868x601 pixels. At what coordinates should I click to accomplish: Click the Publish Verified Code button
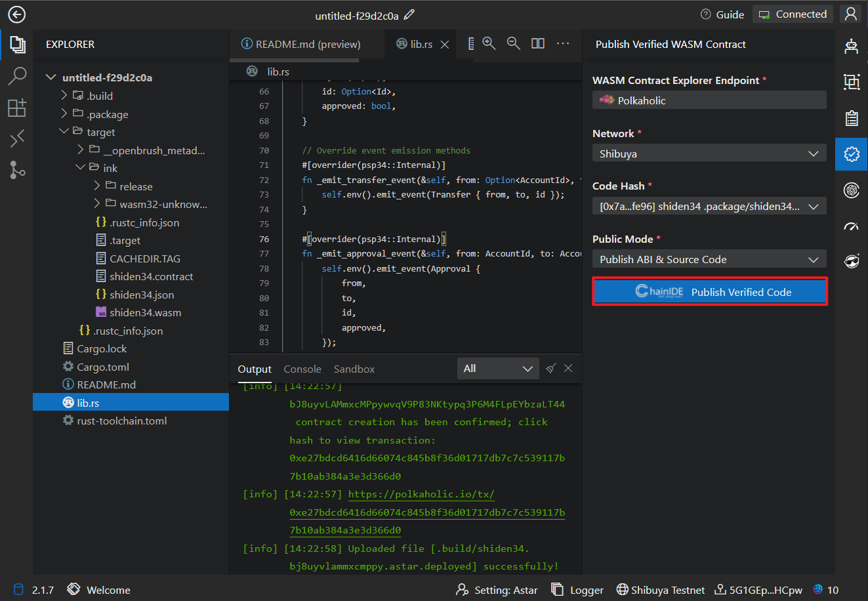coord(709,291)
